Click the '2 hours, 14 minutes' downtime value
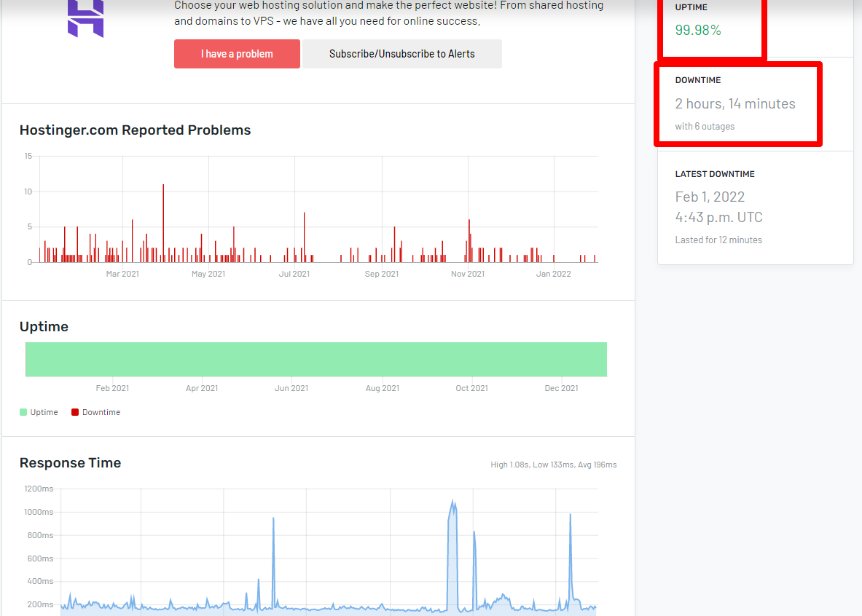This screenshot has width=862, height=616. pyautogui.click(x=735, y=104)
